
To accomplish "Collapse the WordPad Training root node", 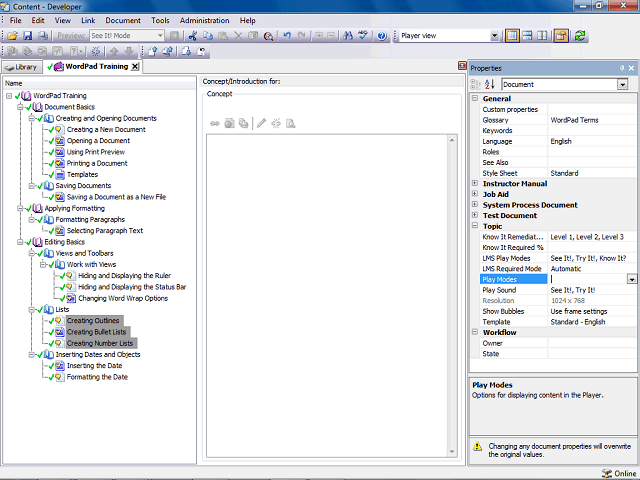I will coord(9,96).
